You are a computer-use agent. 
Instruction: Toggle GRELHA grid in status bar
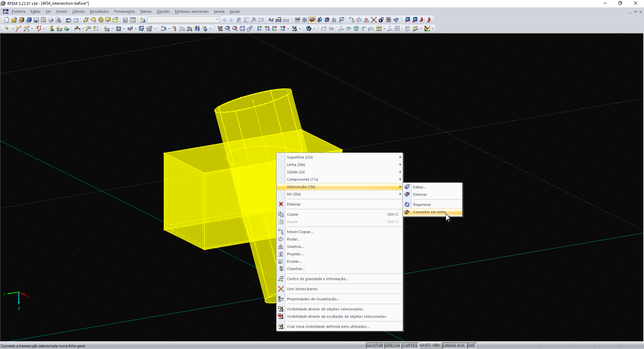click(x=392, y=346)
